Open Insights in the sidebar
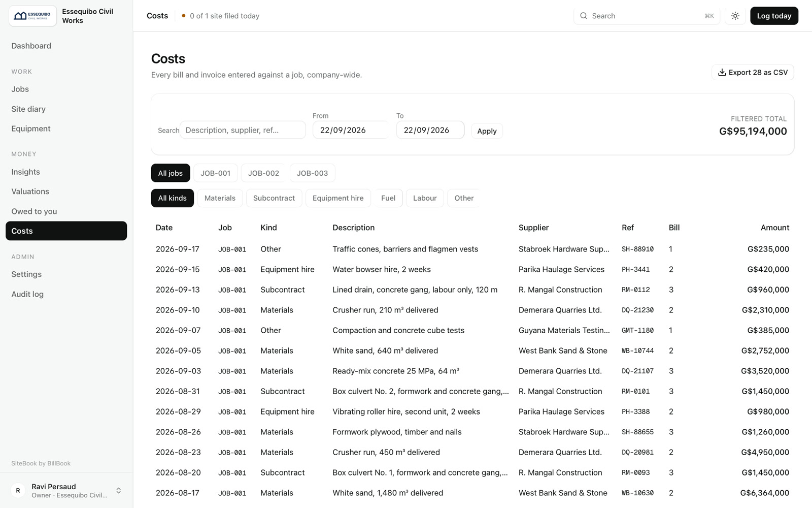 [x=66, y=172]
